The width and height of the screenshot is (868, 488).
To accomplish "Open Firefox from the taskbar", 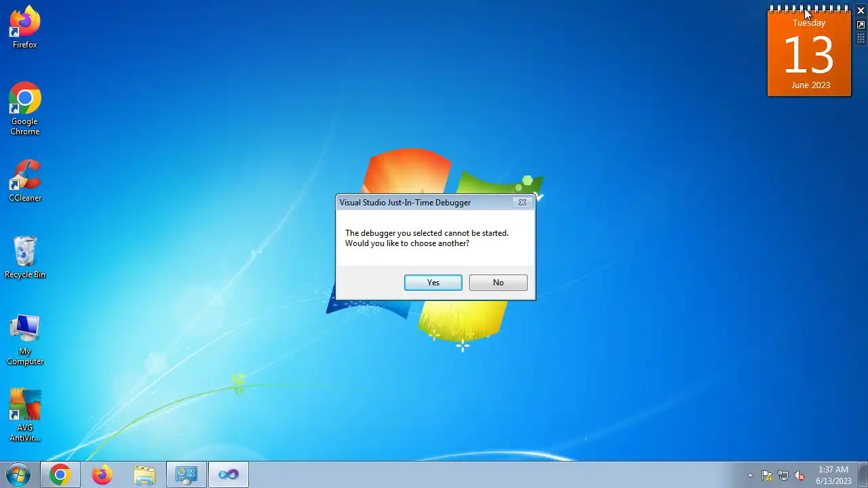I will pos(102,474).
